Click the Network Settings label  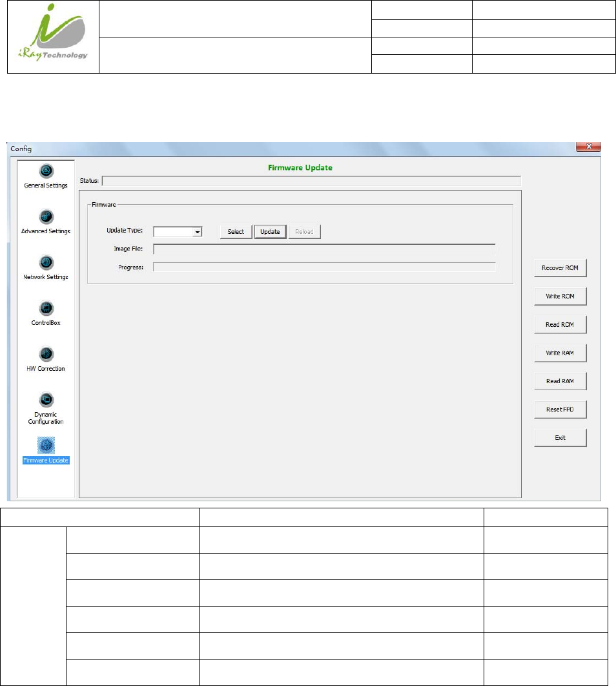coord(46,277)
